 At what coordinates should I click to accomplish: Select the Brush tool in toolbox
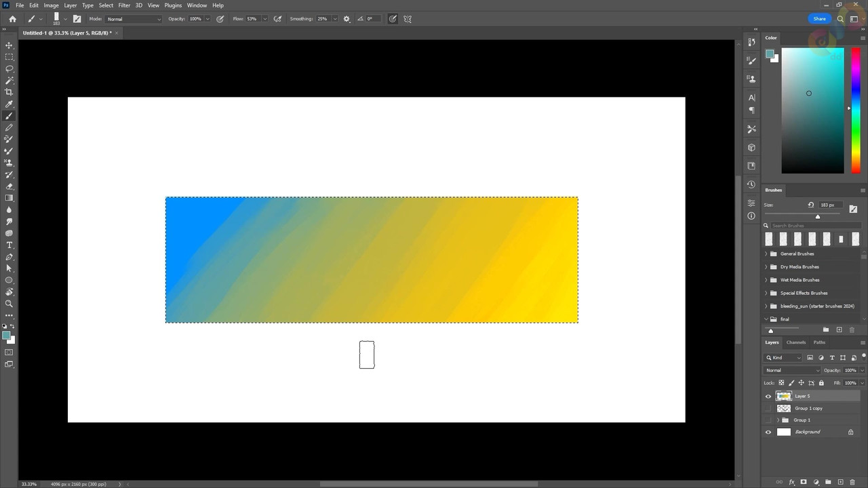pyautogui.click(x=9, y=116)
